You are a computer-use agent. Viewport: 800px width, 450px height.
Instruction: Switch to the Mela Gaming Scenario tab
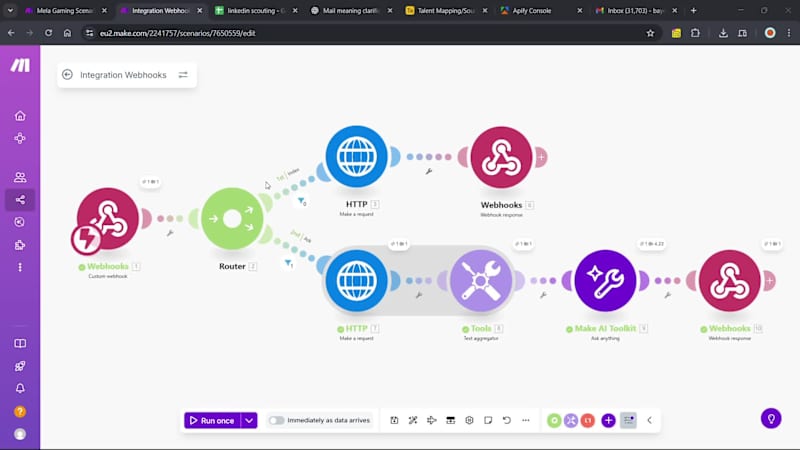coord(66,10)
